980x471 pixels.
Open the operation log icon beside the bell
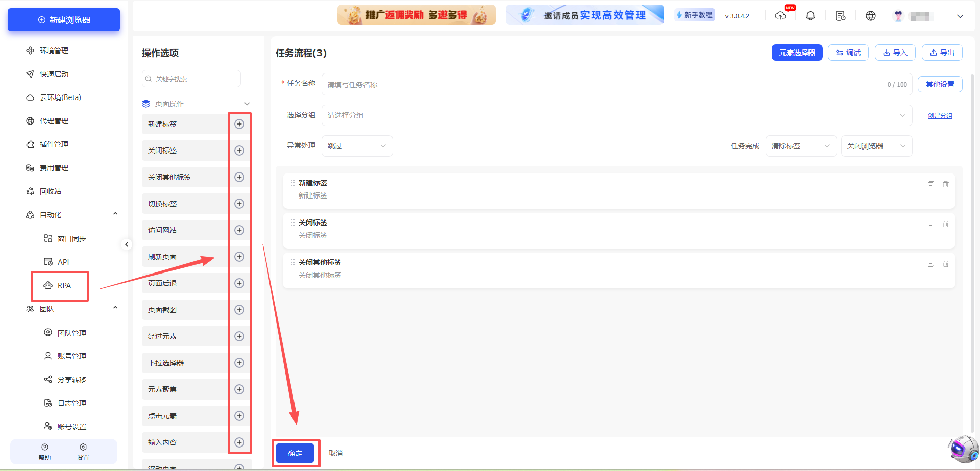tap(840, 16)
